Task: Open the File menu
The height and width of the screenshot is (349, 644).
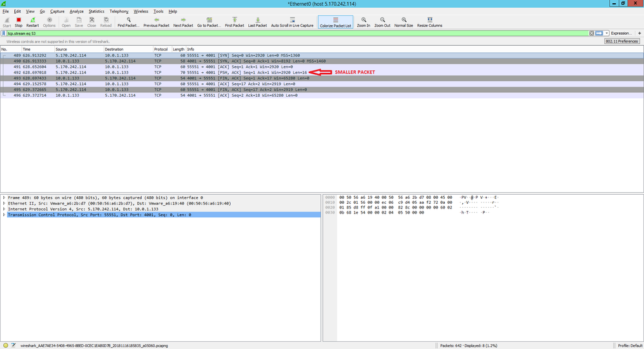Action: pyautogui.click(x=6, y=12)
